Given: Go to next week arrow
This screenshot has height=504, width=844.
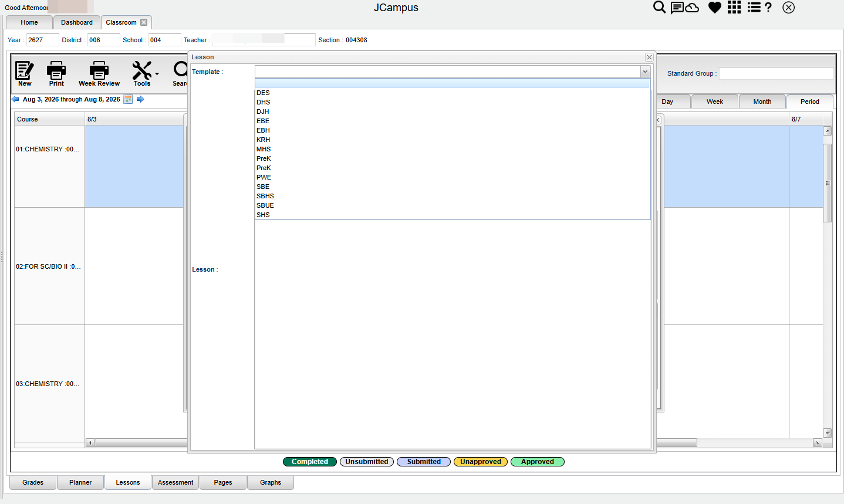Looking at the screenshot, I should click(140, 99).
